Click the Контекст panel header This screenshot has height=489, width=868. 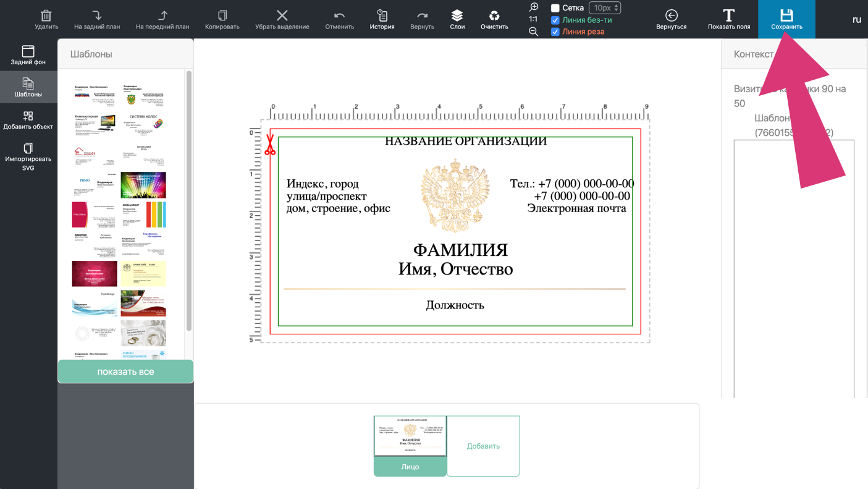pos(794,54)
